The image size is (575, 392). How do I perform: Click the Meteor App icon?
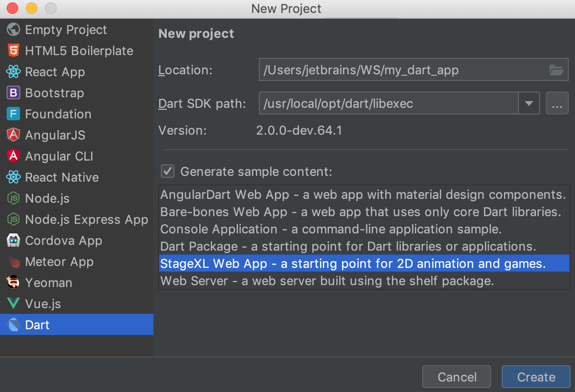pos(13,262)
